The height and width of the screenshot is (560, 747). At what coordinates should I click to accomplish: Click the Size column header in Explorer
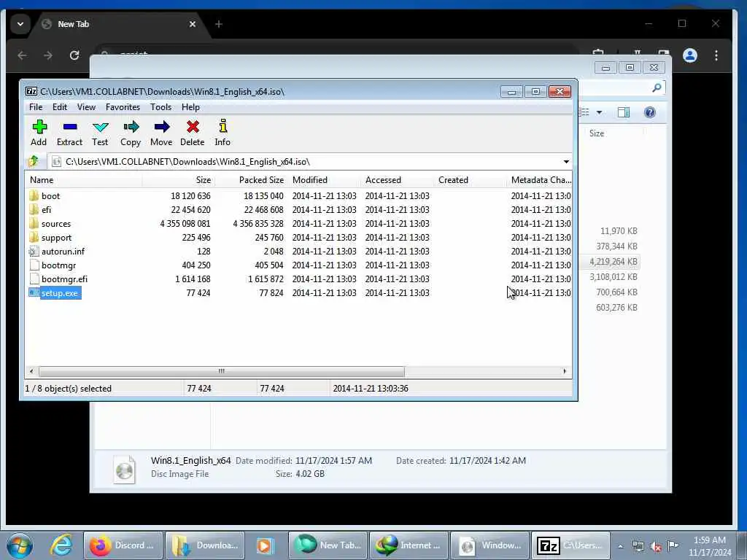[597, 133]
